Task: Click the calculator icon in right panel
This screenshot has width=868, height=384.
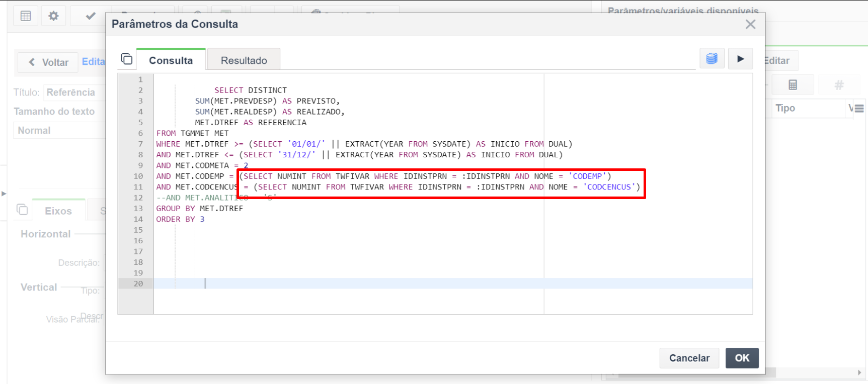Action: pyautogui.click(x=793, y=85)
